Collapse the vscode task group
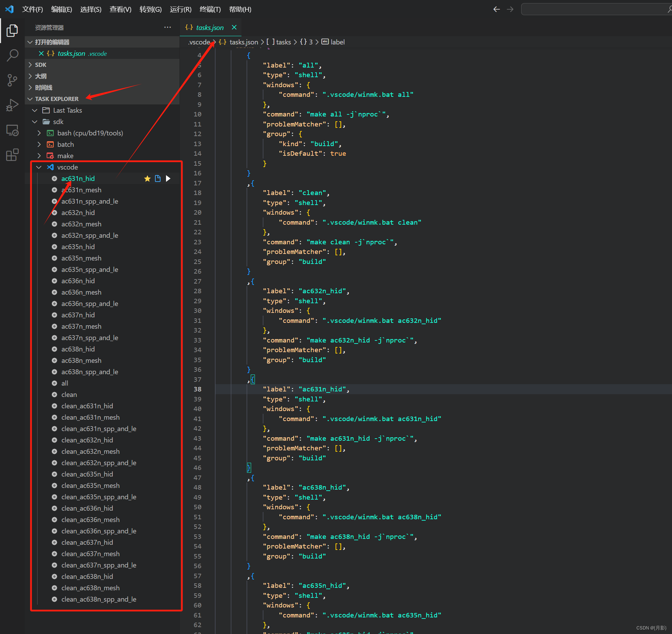Screen dimensions: 672x634 pos(39,167)
